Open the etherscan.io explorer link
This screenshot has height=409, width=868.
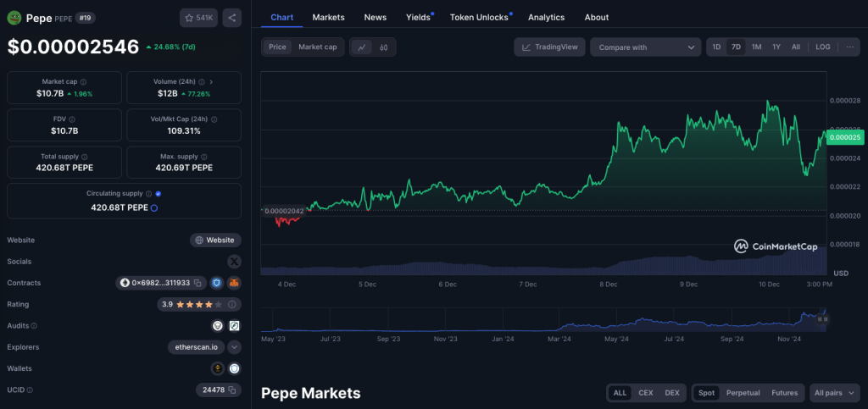196,346
